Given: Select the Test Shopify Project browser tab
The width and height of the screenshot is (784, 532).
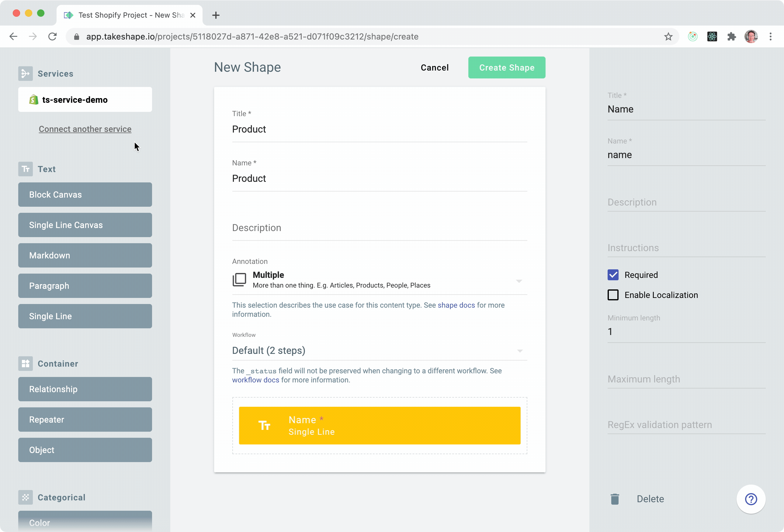Looking at the screenshot, I should tap(130, 15).
